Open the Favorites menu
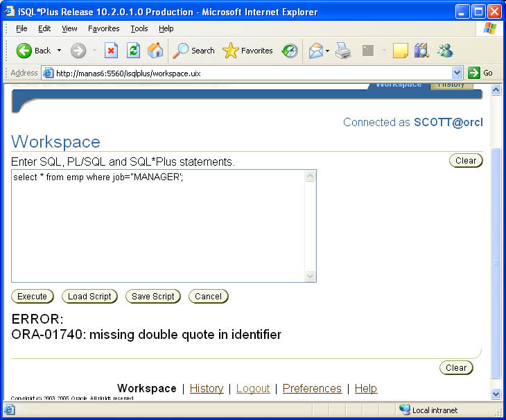Viewport: 506px width, 420px height. [103, 28]
